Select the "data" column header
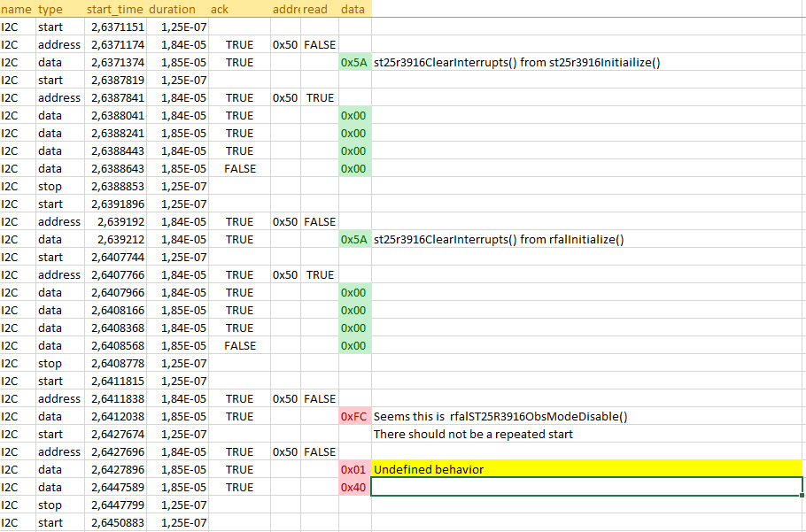The image size is (806, 532). 353,9
